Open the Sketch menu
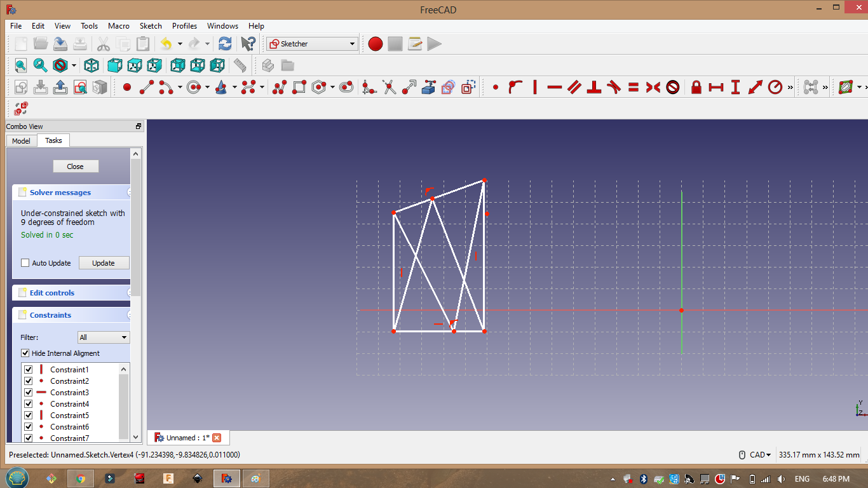Screen dimensions: 868x488 pos(151,26)
